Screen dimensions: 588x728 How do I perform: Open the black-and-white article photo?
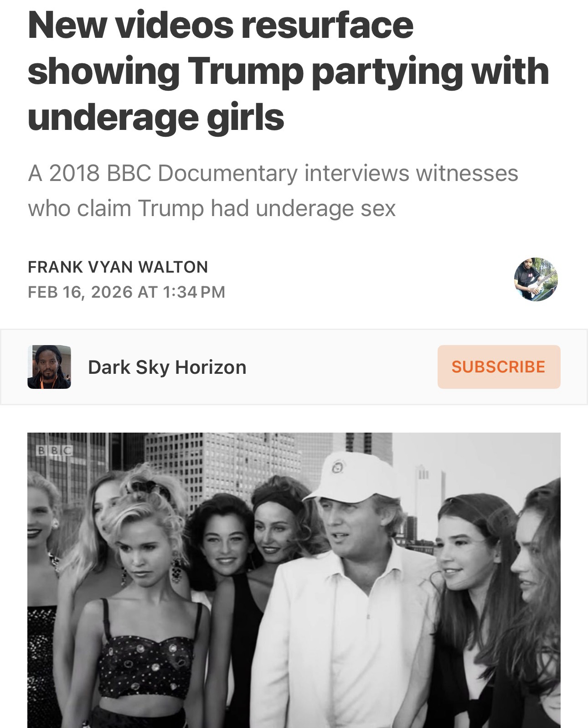pos(294,580)
